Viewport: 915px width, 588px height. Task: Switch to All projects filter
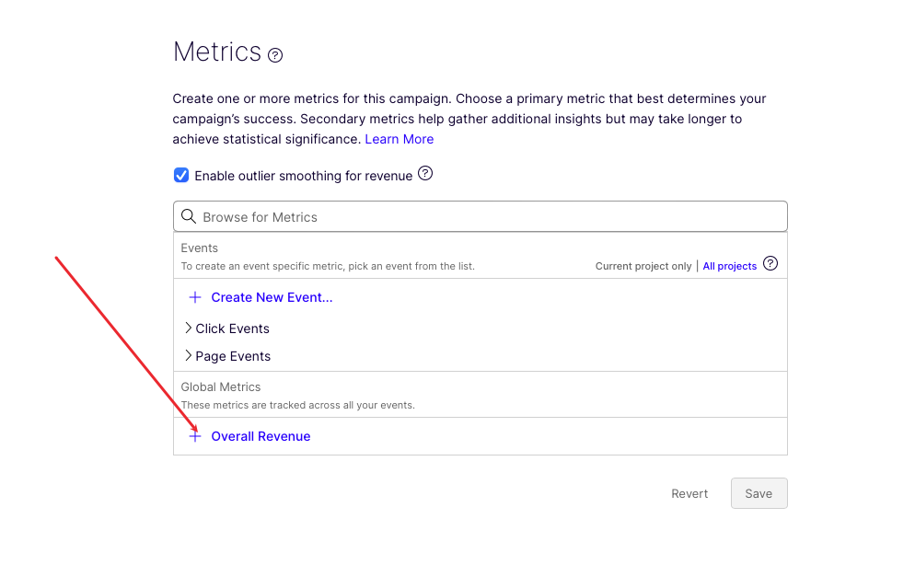pos(729,266)
